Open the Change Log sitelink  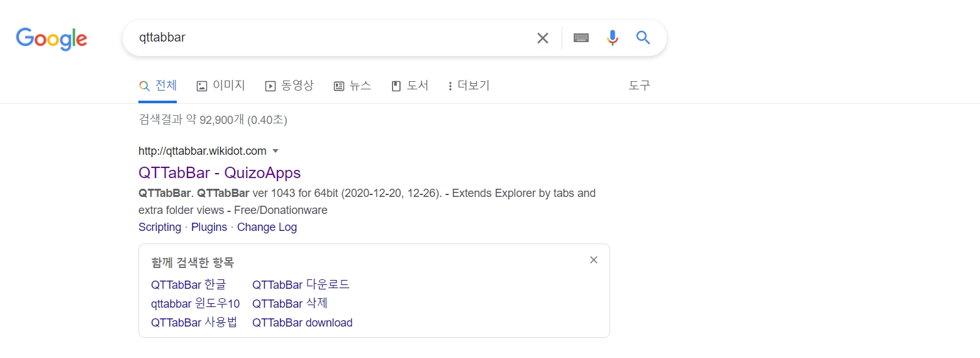pyautogui.click(x=267, y=227)
